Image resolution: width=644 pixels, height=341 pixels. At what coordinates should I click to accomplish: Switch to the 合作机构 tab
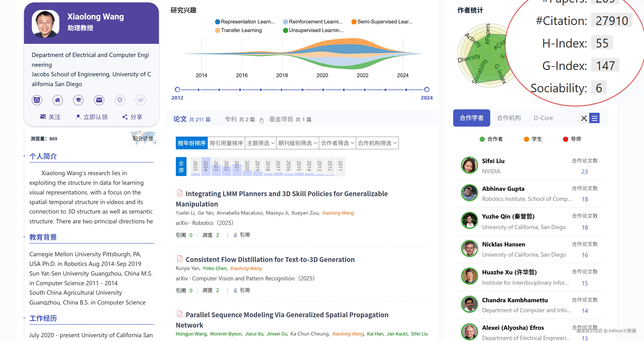[509, 118]
